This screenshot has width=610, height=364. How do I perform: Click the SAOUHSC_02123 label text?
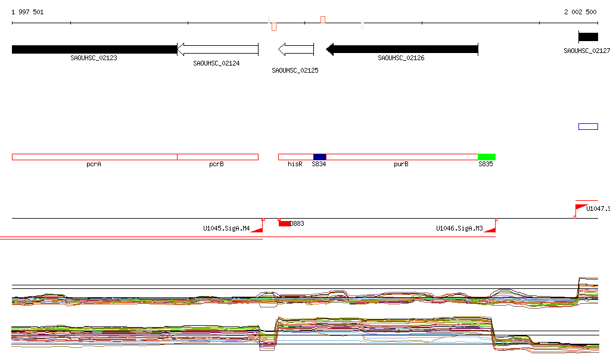pos(94,58)
